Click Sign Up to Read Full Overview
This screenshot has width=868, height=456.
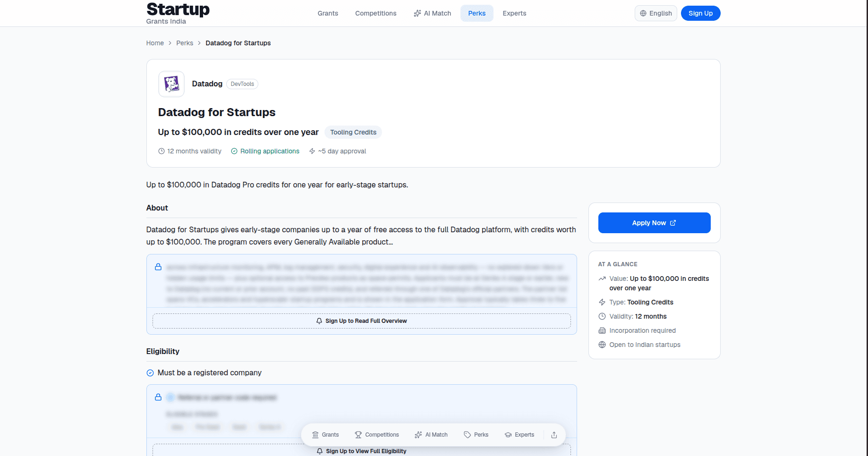pos(361,321)
